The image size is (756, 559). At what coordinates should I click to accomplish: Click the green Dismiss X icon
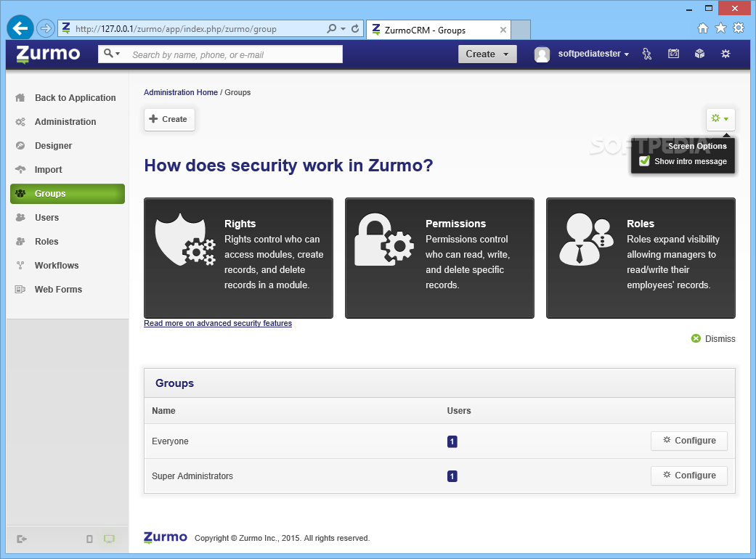696,339
